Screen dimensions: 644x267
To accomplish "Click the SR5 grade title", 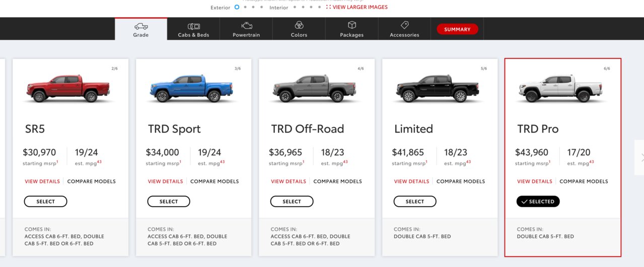I will 35,129.
